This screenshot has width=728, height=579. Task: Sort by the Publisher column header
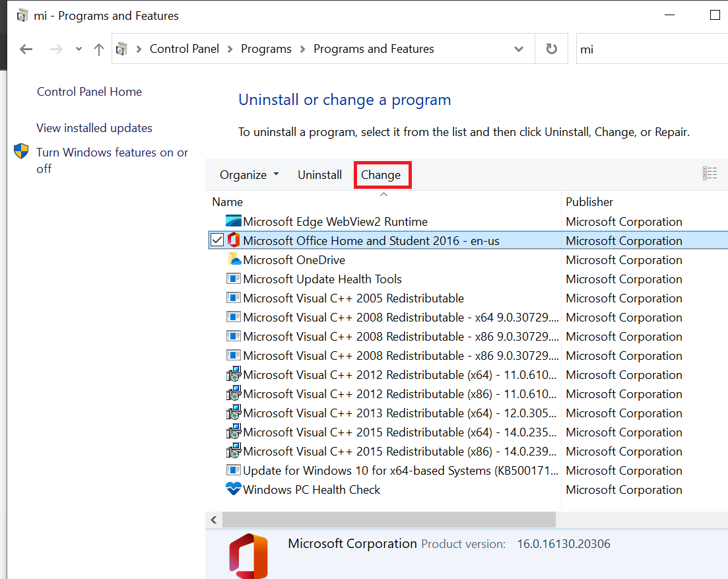click(589, 201)
